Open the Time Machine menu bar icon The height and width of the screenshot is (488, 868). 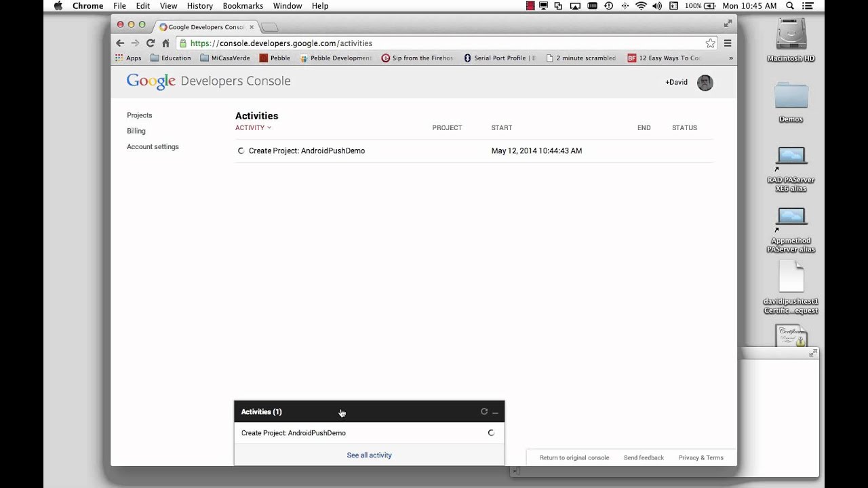(608, 5)
